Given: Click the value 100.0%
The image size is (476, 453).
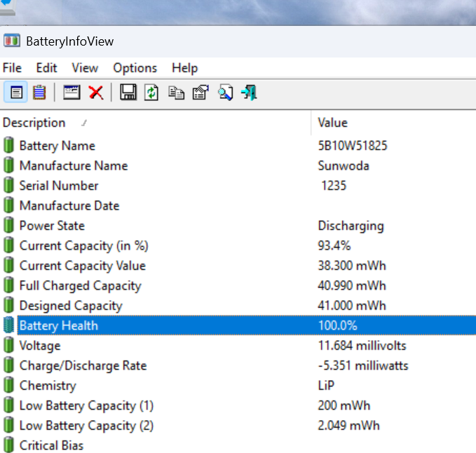Looking at the screenshot, I should [338, 325].
